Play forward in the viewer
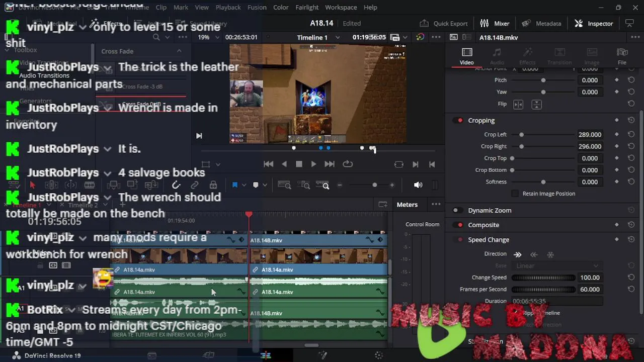This screenshot has width=644, height=362. pos(313,164)
